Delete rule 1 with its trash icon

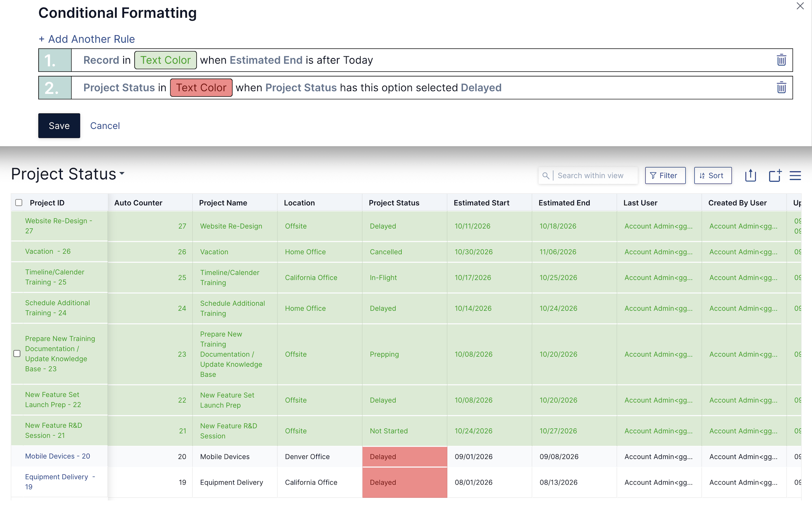[781, 60]
